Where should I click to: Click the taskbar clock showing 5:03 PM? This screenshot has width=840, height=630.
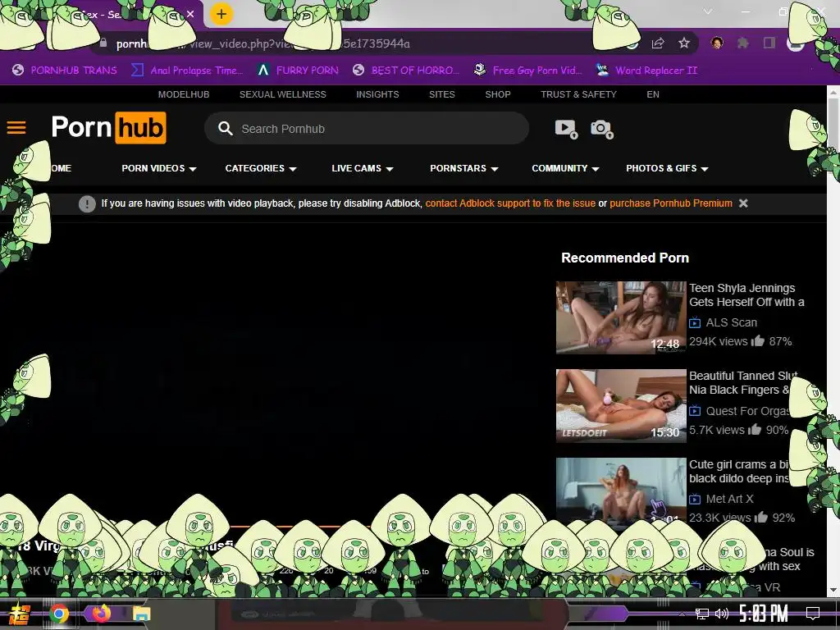point(764,614)
